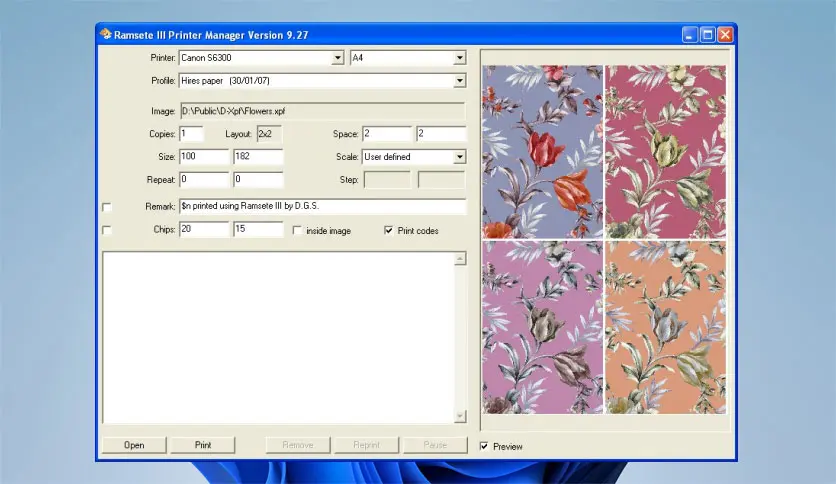
Task: Click the first Space field
Action: pyautogui.click(x=388, y=134)
